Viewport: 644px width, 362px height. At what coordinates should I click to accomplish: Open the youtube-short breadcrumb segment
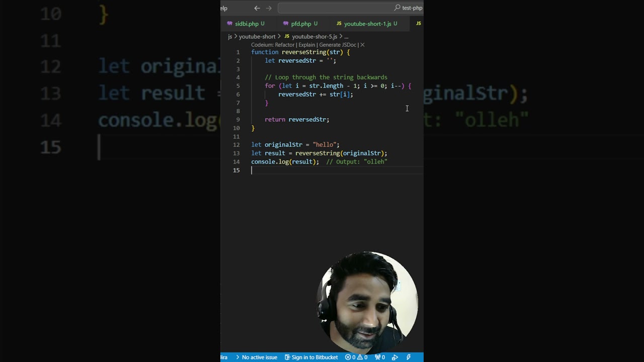click(x=257, y=37)
